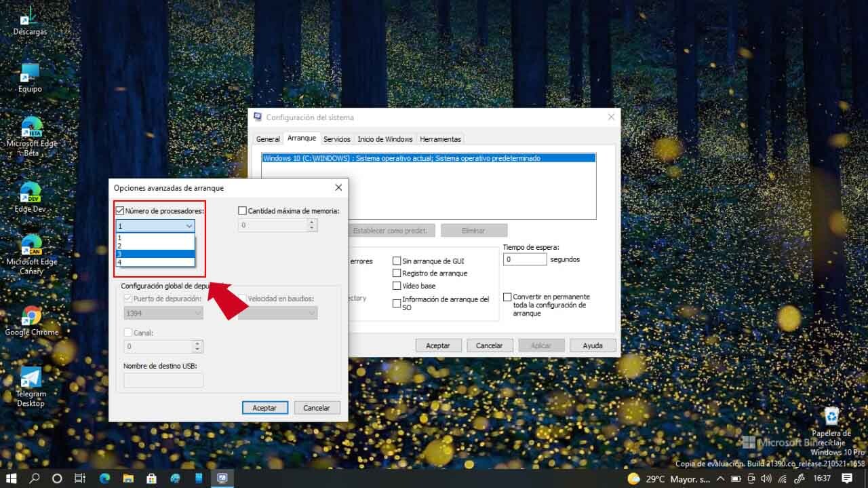Select Microsoft Edge Beta desktop shortcut
Screen dimensions: 868x488
(31, 136)
